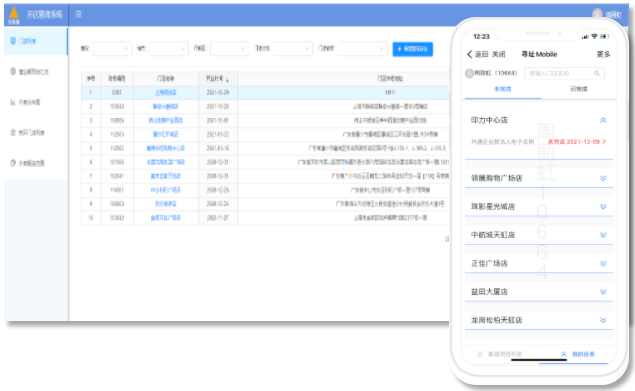Open the first filter dropdown in the toolbar
Viewport: 635px width, 391px height.
[x=112, y=49]
